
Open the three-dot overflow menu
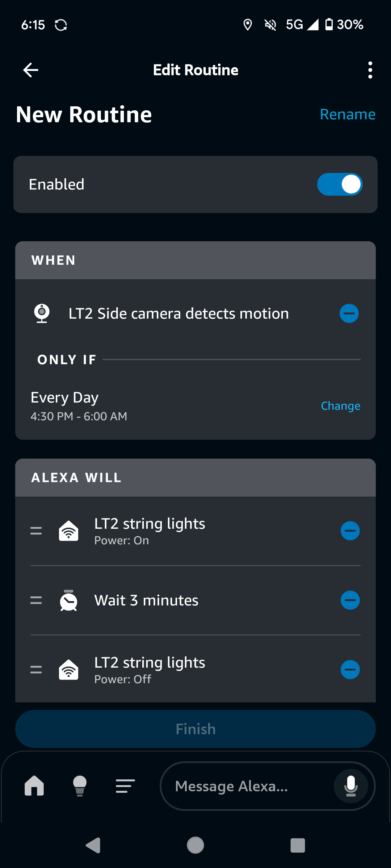click(x=370, y=70)
